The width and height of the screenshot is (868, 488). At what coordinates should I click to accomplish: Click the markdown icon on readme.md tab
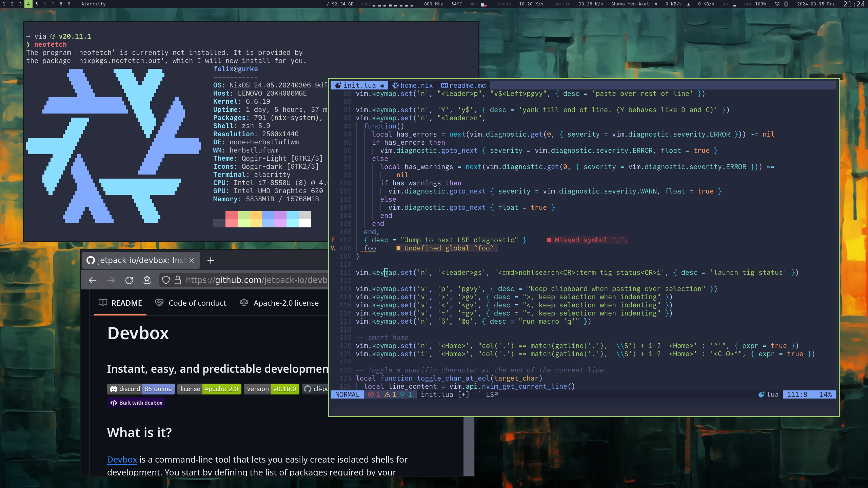pyautogui.click(x=445, y=85)
